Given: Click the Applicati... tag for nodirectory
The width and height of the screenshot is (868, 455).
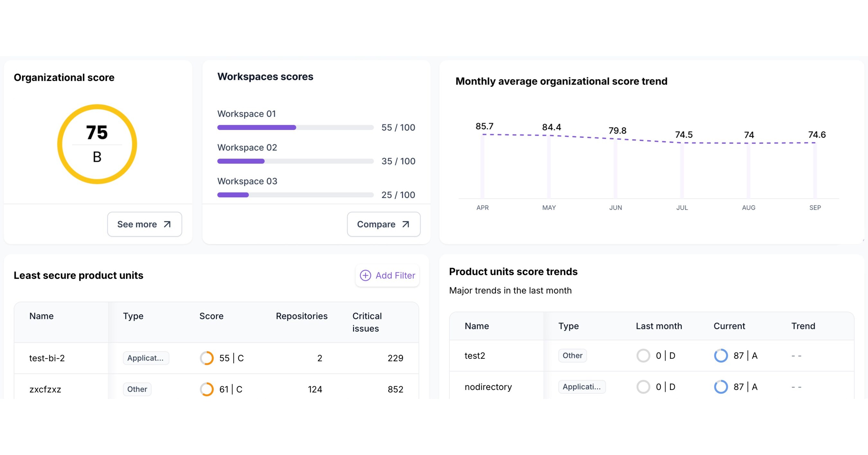Looking at the screenshot, I should tap(582, 387).
